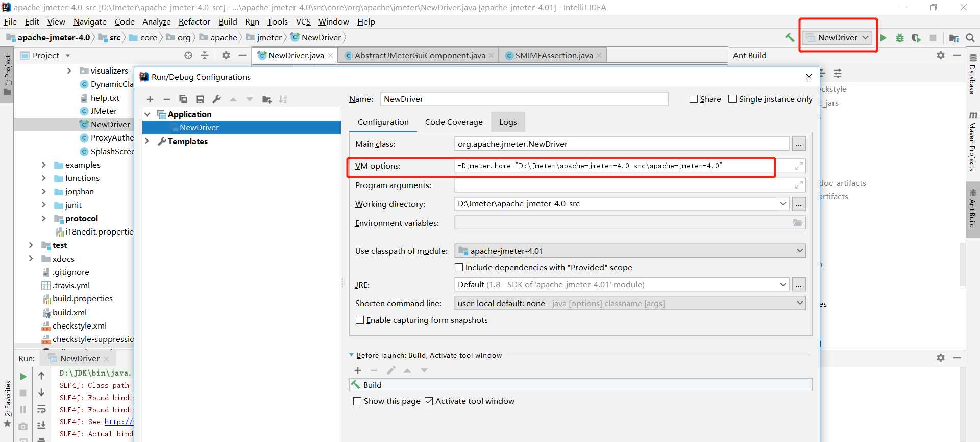Open Database tool window sidebar button
The width and height of the screenshot is (980, 442).
tap(973, 74)
